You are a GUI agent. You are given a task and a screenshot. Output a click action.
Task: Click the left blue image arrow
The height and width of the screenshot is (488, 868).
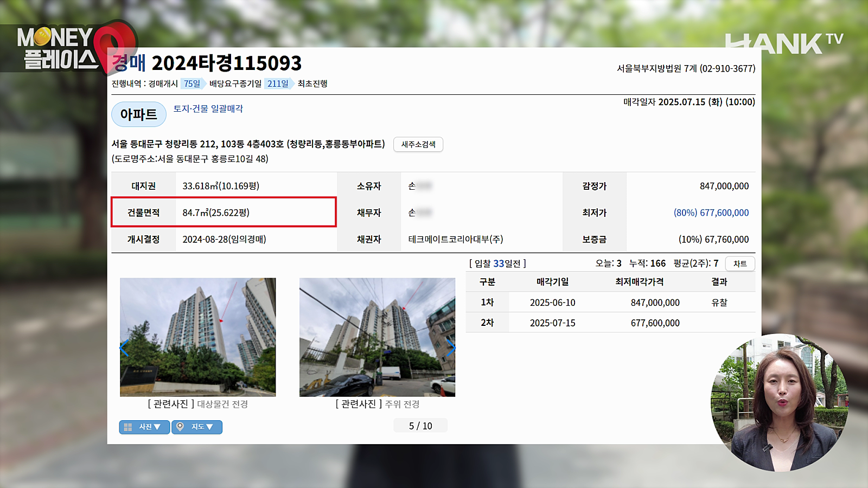tap(124, 348)
